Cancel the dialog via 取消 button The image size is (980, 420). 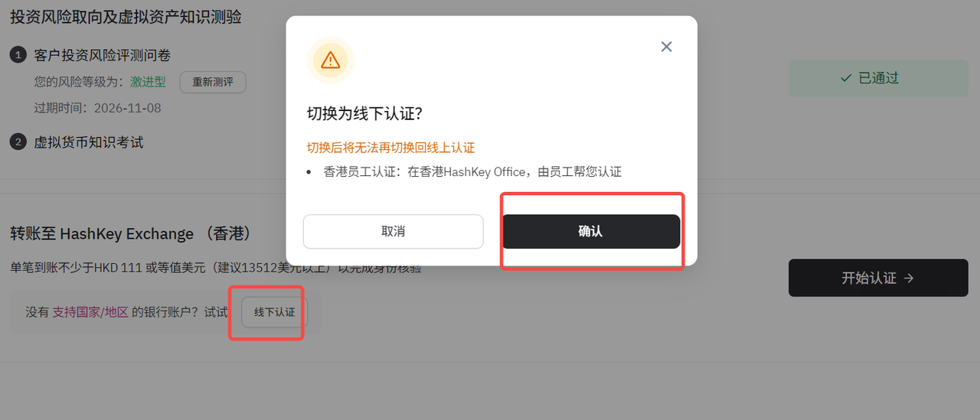[x=394, y=231]
